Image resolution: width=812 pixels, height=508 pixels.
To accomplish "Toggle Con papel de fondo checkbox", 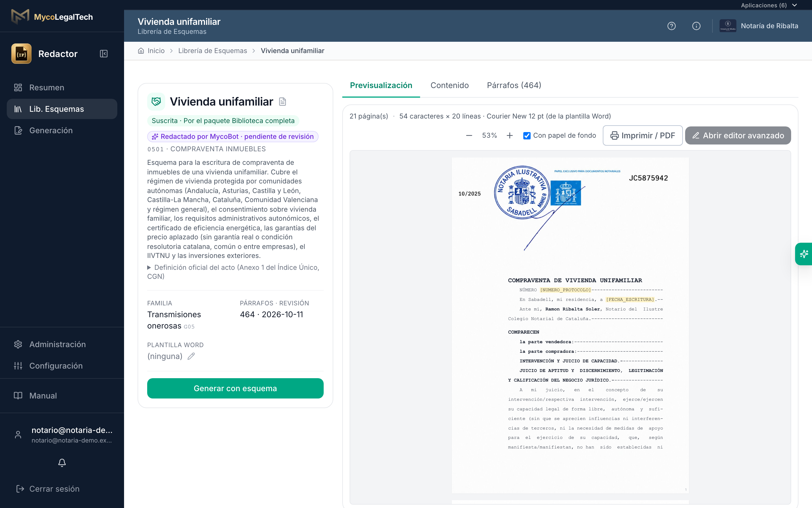I will point(527,135).
